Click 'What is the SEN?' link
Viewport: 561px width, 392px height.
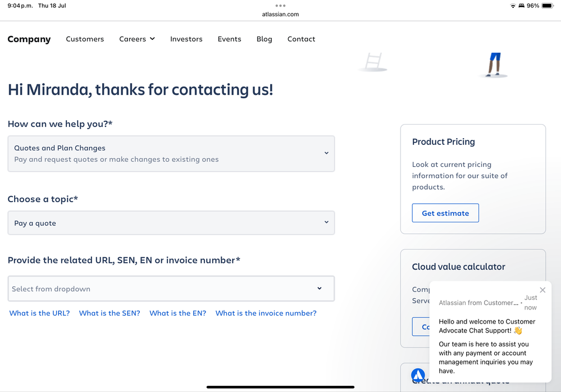pyautogui.click(x=110, y=313)
